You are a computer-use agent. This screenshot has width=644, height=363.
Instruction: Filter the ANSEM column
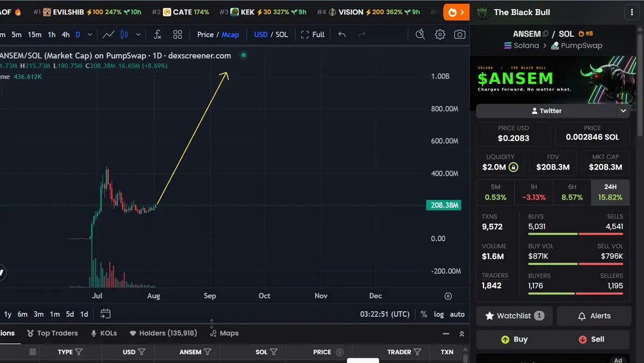[207, 352]
